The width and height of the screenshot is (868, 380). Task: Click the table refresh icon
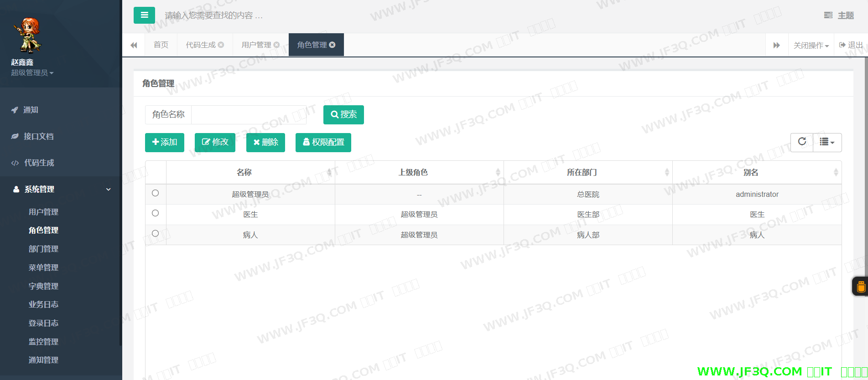802,142
